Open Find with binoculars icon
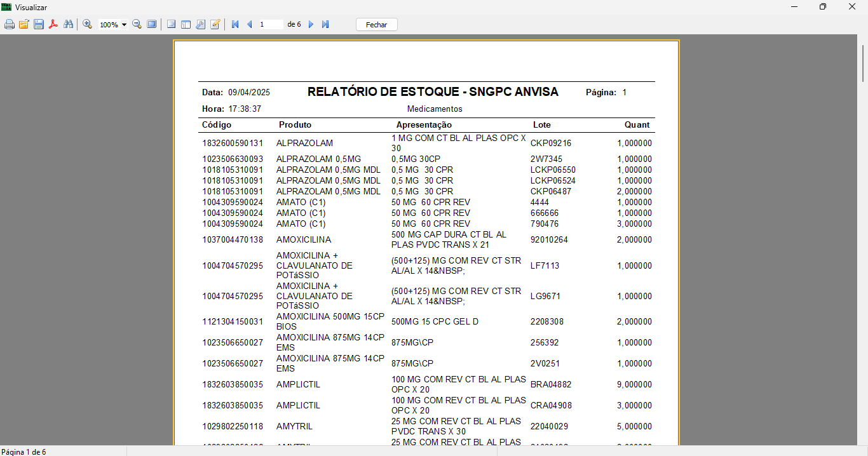The width and height of the screenshot is (868, 456). [x=68, y=25]
